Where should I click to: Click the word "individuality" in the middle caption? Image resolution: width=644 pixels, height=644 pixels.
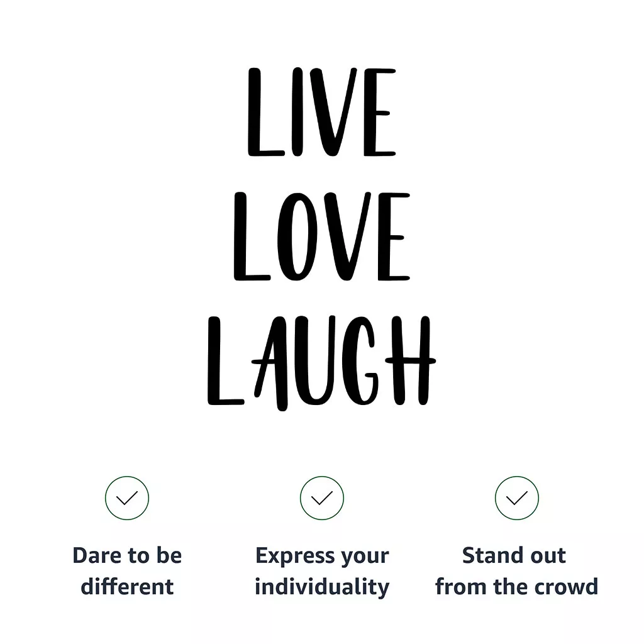pyautogui.click(x=322, y=587)
